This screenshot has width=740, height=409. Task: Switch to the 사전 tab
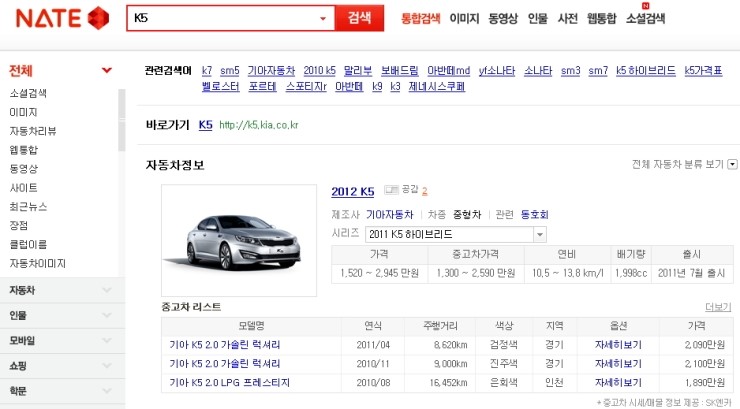[x=567, y=18]
